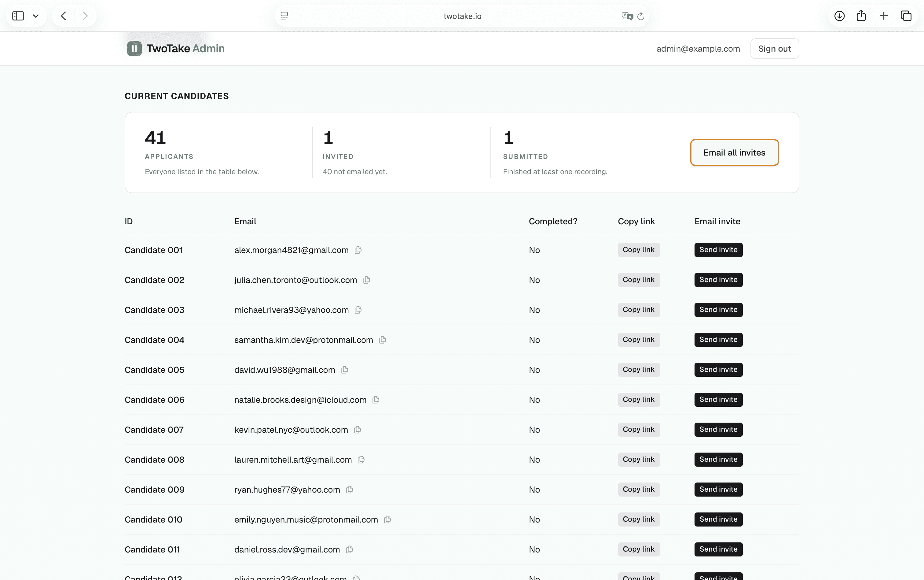Show the tab overview icon
This screenshot has width=924, height=580.
coord(906,16)
